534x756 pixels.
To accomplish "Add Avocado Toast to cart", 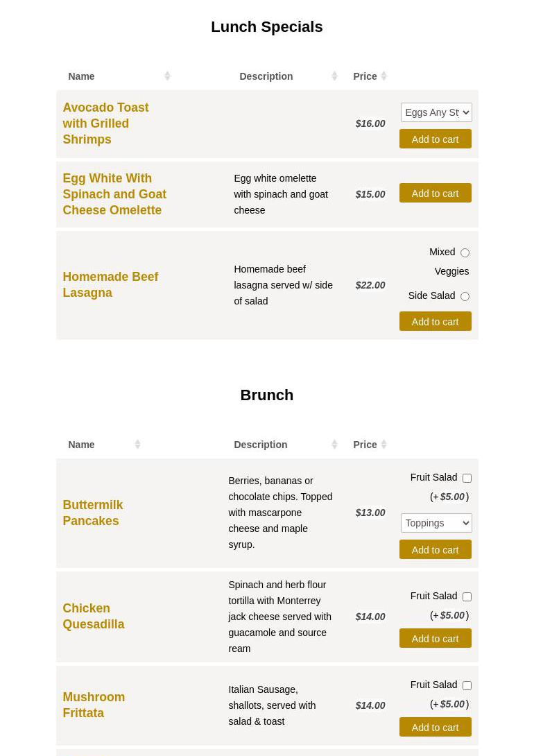I will pos(435,139).
